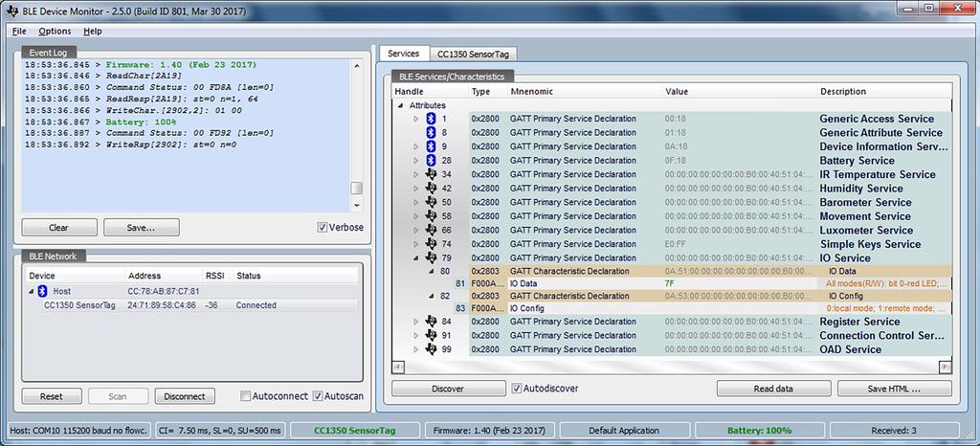Viewport: 980px width, 446px height.
Task: Click the Bluetooth icon of handle 1
Action: click(431, 119)
